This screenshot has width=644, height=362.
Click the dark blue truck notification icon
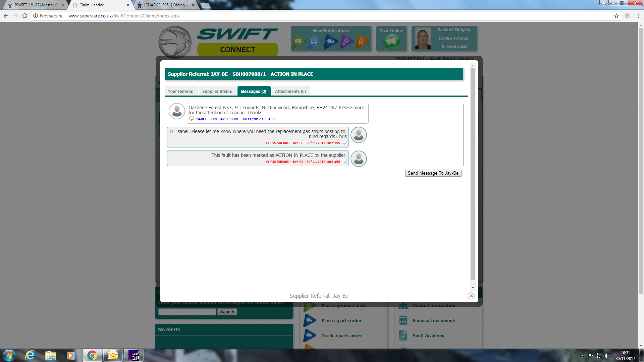pyautogui.click(x=330, y=42)
